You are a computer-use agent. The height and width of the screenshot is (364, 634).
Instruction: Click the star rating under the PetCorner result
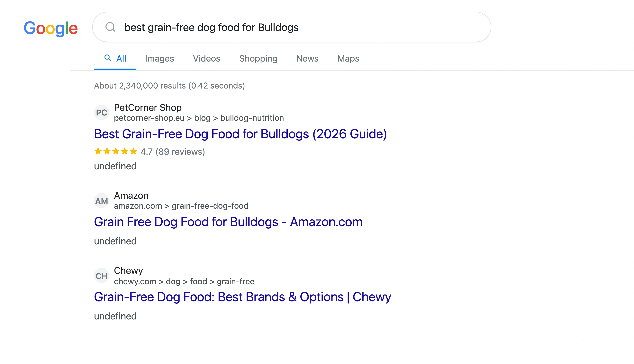point(116,151)
